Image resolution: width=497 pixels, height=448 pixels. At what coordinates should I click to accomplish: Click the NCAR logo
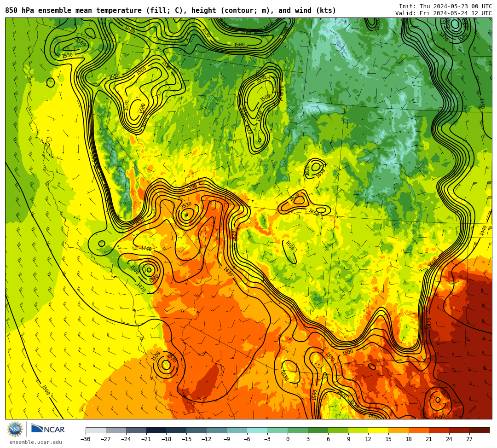click(48, 429)
